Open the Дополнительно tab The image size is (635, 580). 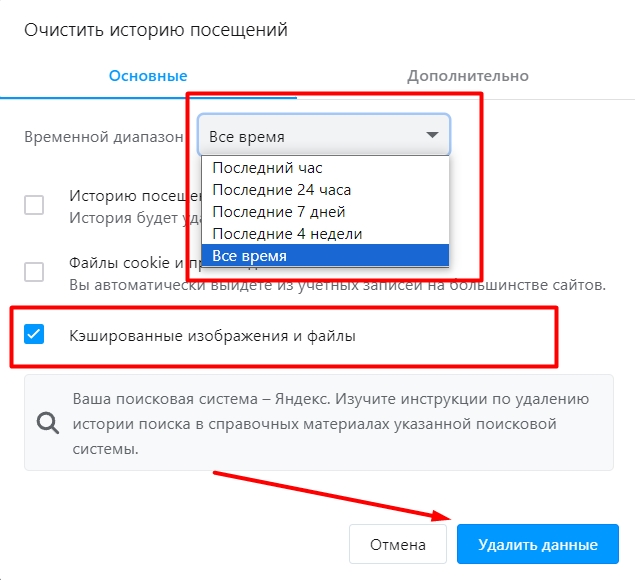[x=467, y=76]
